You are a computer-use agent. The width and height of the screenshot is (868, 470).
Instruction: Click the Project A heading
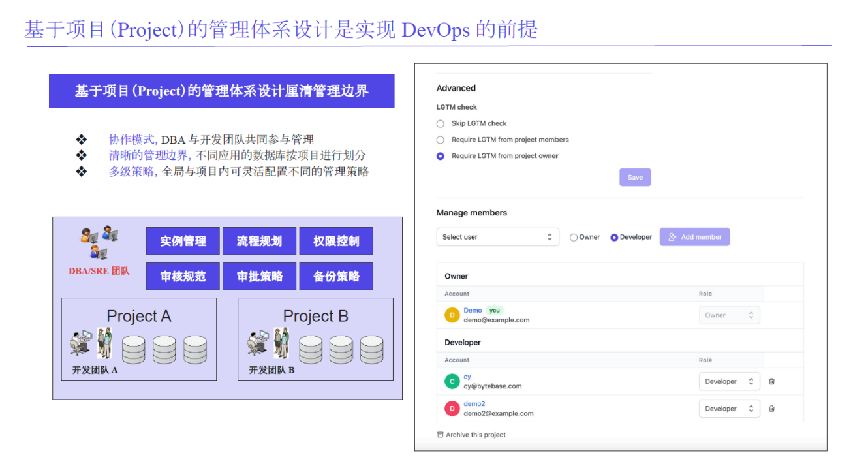pos(139,316)
